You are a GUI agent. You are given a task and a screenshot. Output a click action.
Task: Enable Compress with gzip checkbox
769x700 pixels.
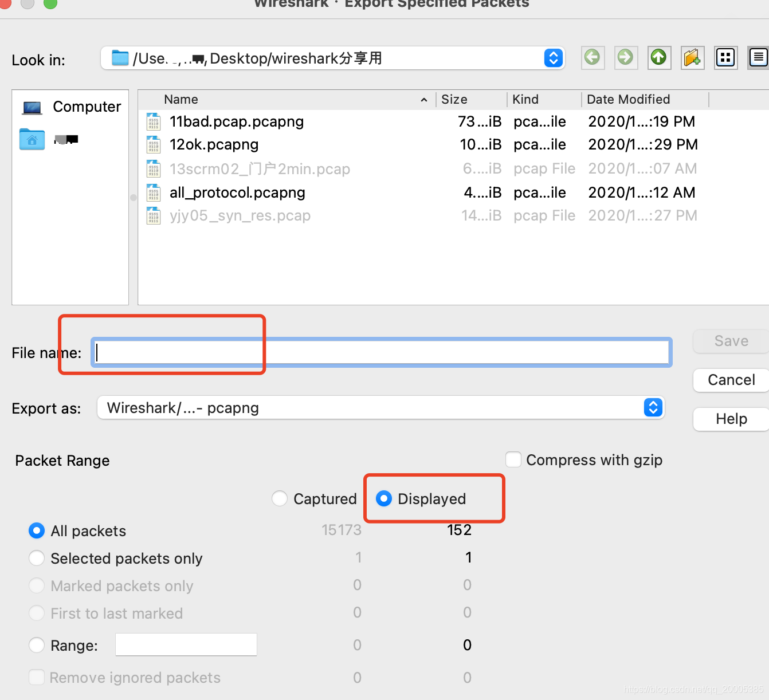tap(513, 459)
